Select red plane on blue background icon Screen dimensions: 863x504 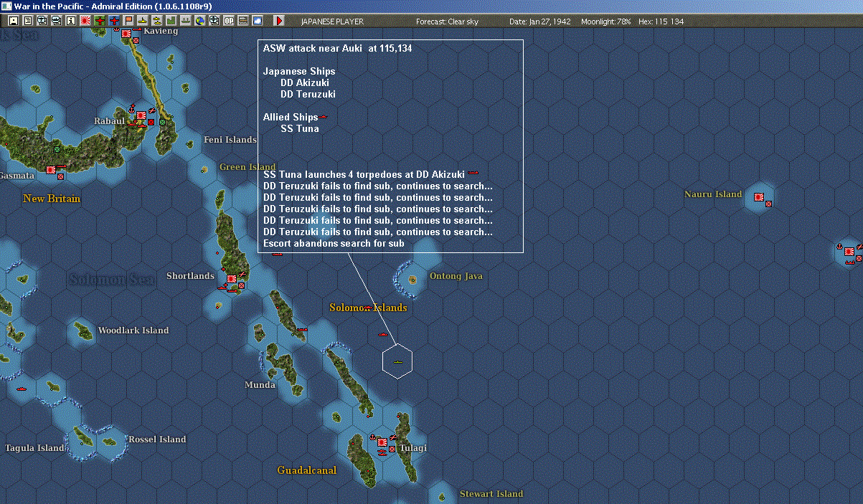(x=114, y=21)
